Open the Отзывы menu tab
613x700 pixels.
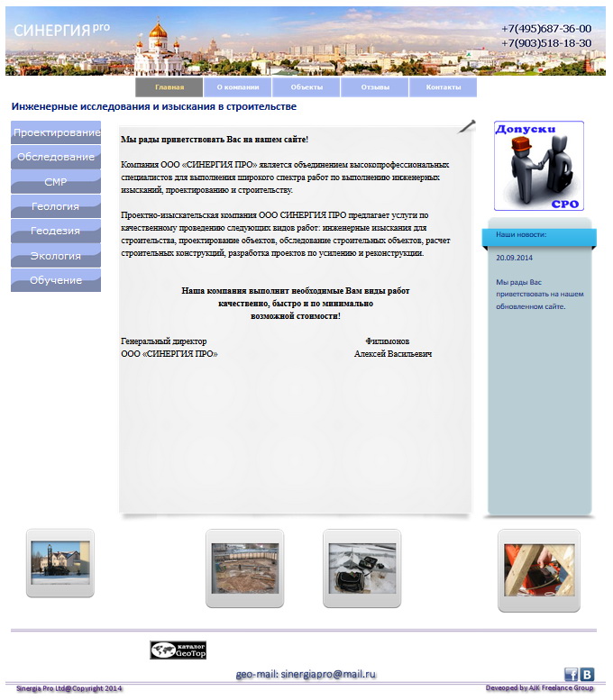tap(375, 87)
